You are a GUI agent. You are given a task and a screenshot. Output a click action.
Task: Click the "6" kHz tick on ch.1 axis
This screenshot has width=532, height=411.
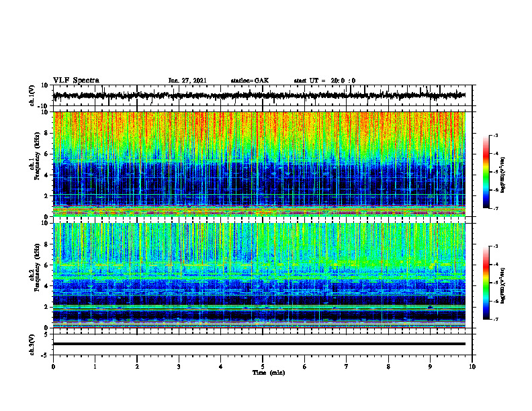(x=46, y=154)
